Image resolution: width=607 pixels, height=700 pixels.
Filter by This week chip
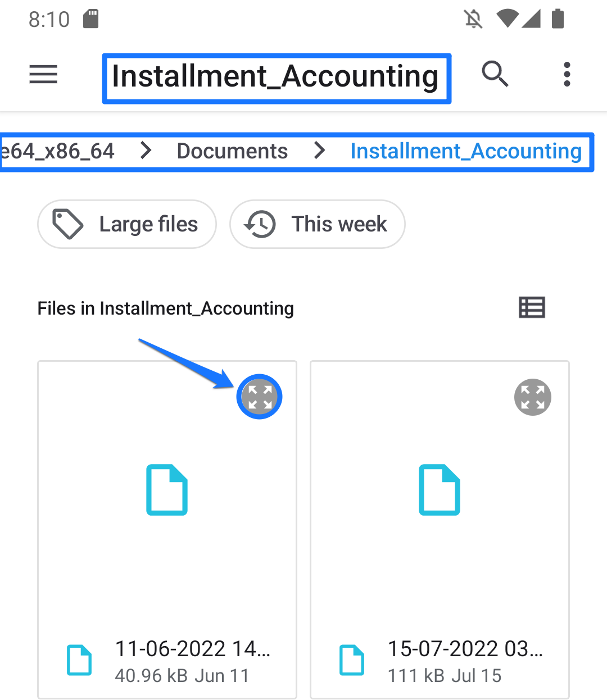pyautogui.click(x=318, y=224)
